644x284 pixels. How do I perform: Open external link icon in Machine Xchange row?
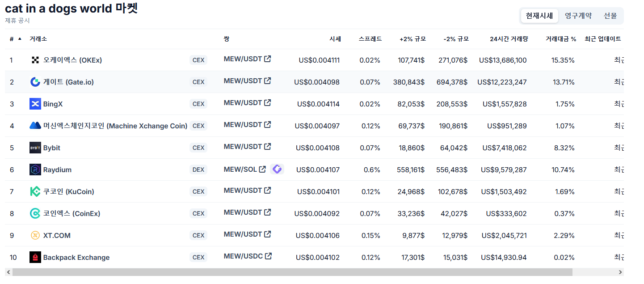coord(268,124)
